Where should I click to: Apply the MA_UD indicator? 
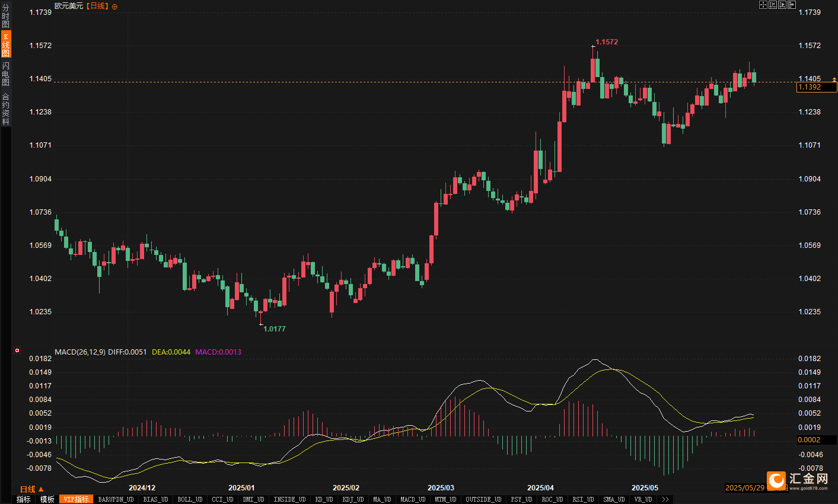click(383, 499)
